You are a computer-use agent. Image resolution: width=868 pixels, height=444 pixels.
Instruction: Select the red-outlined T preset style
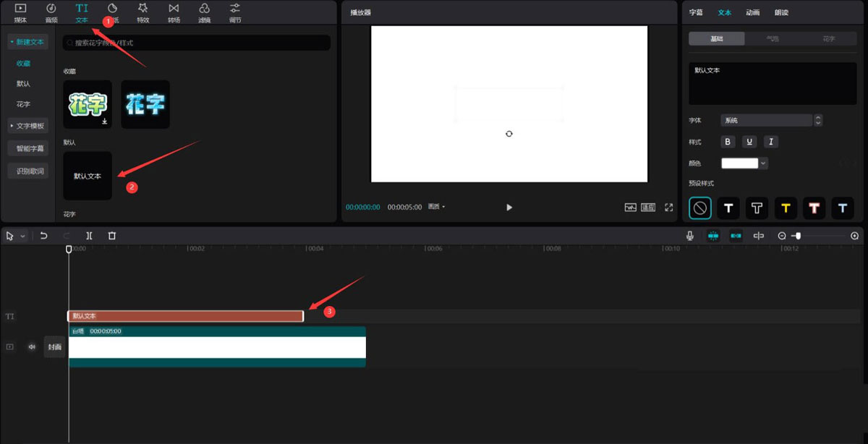click(x=814, y=208)
